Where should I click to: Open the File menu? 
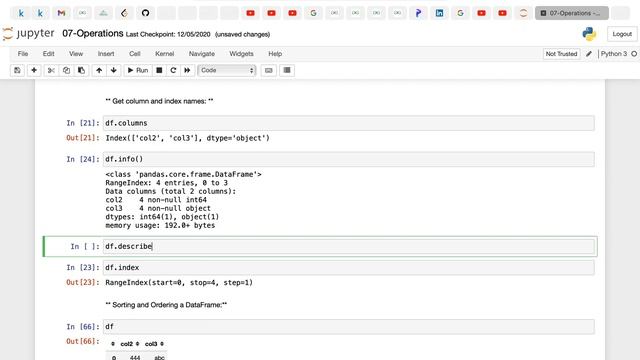(x=23, y=53)
